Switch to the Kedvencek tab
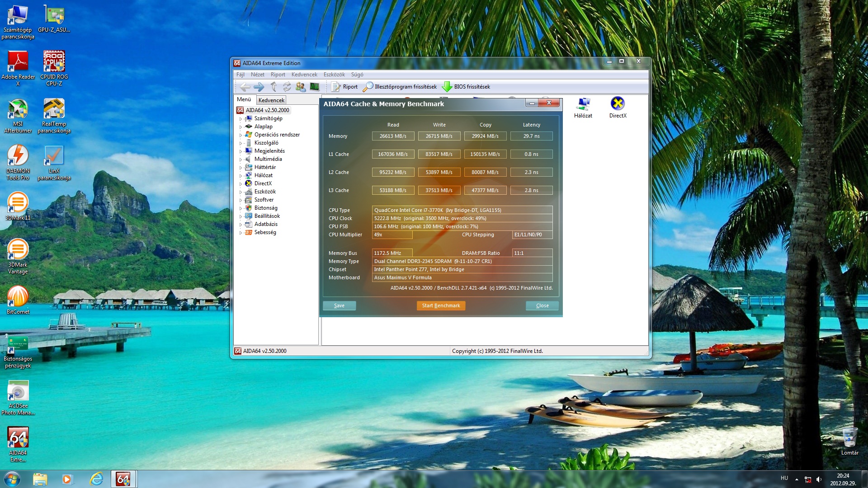 271,100
